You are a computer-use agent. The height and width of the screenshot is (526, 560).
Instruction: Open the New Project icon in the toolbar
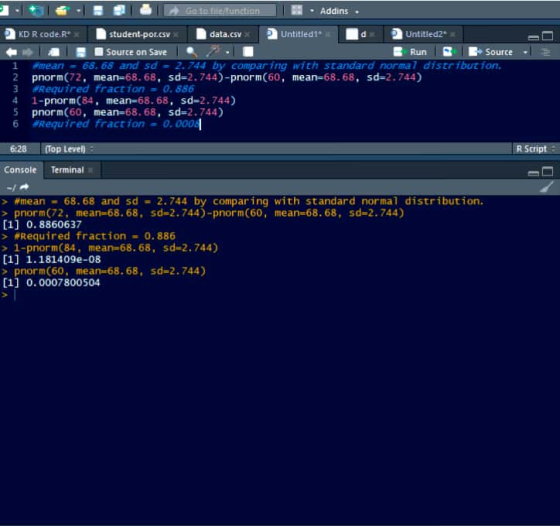click(x=36, y=10)
